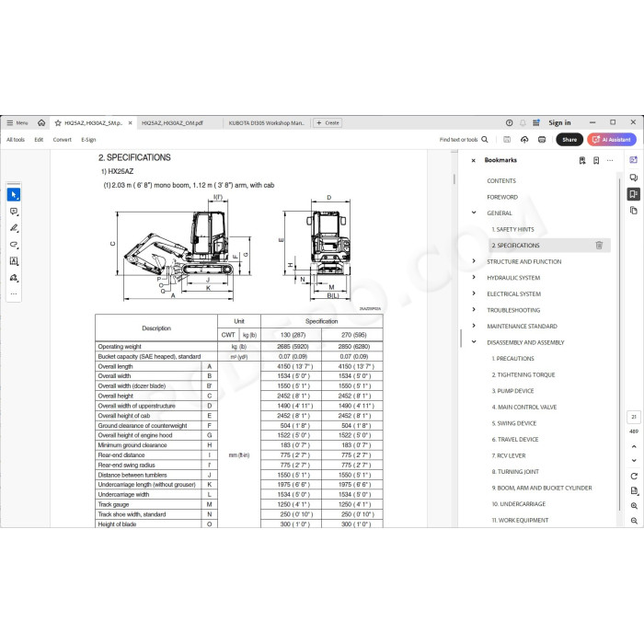Click Find text or tools search
Screen dimensions: 644x644
tap(464, 140)
